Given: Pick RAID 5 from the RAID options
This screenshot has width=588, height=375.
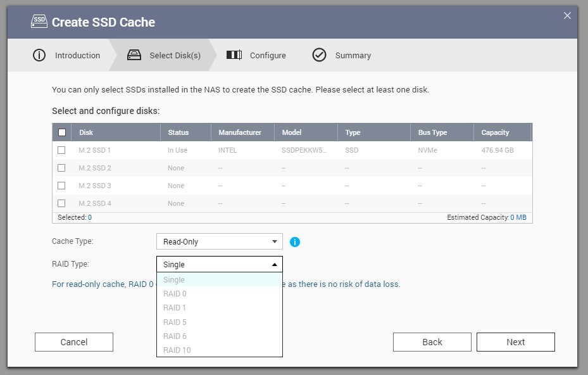Looking at the screenshot, I should pos(175,322).
